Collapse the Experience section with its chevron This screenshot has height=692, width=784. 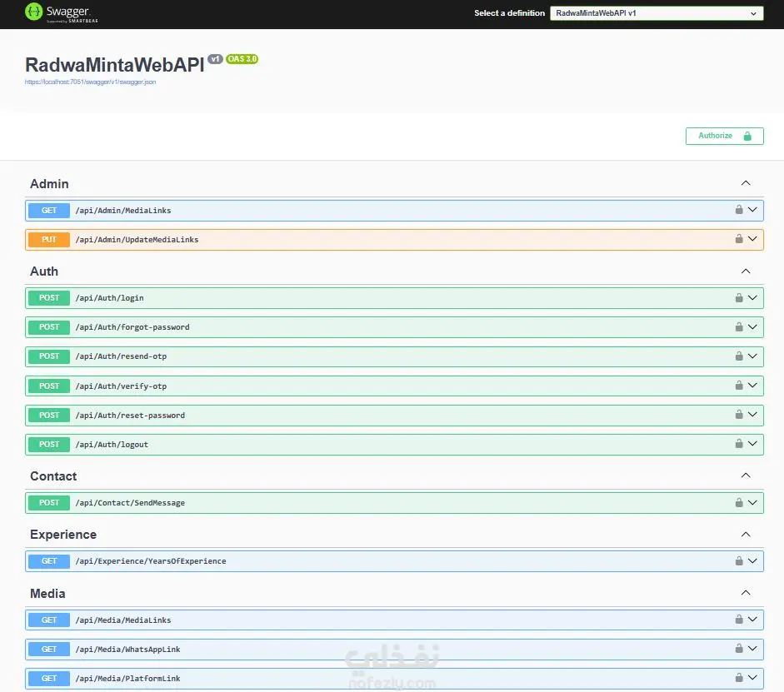pos(746,534)
